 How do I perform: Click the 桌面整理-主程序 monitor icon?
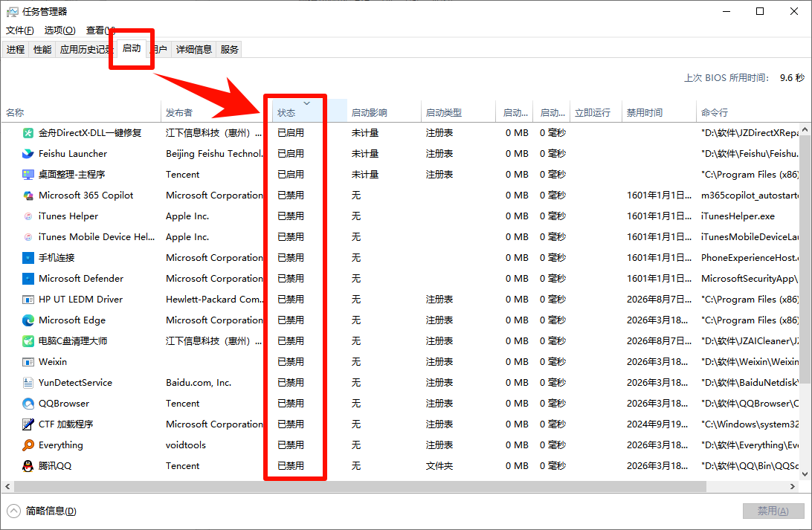pos(28,175)
